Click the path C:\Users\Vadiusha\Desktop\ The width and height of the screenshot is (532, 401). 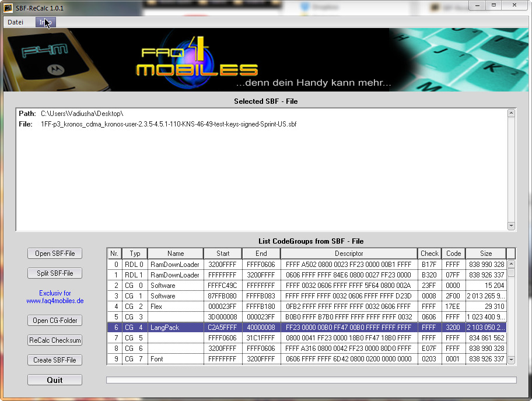(82, 114)
